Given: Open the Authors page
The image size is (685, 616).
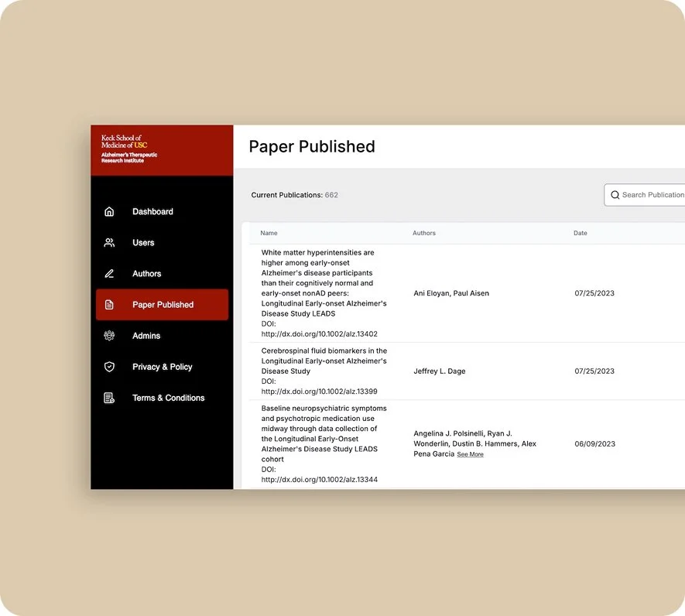Looking at the screenshot, I should pyautogui.click(x=162, y=273).
